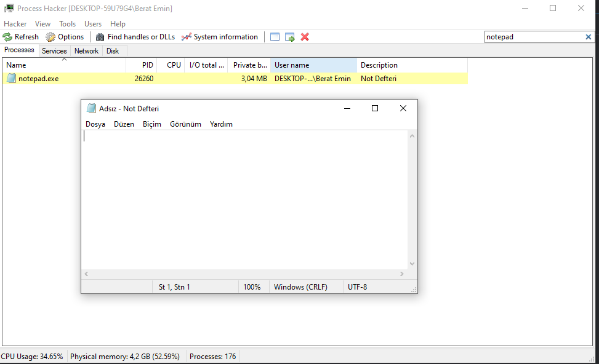Maximize the Not Defteri window
Viewport: 599px width, 364px height.
tap(375, 108)
